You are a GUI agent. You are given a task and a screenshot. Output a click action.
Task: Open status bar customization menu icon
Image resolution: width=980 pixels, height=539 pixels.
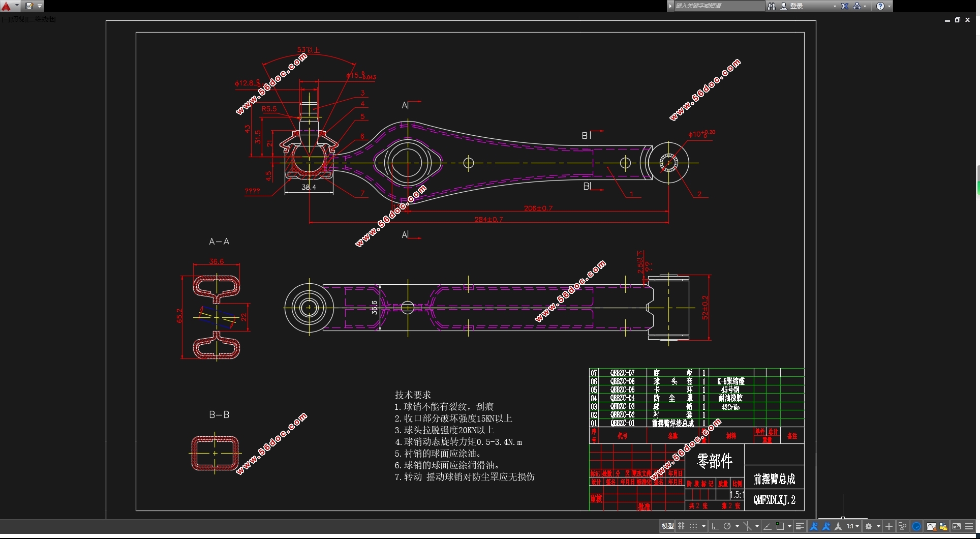tap(969, 526)
